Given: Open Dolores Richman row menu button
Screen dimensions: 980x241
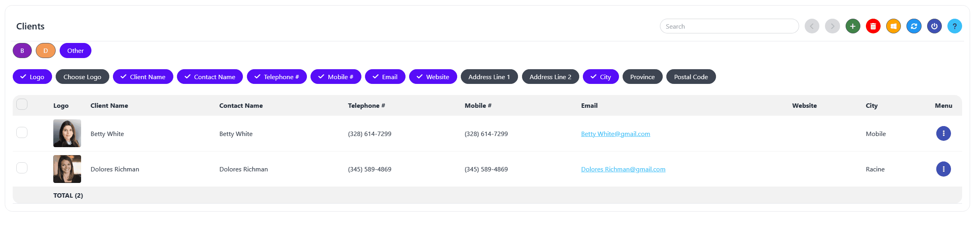Looking at the screenshot, I should tap(943, 169).
